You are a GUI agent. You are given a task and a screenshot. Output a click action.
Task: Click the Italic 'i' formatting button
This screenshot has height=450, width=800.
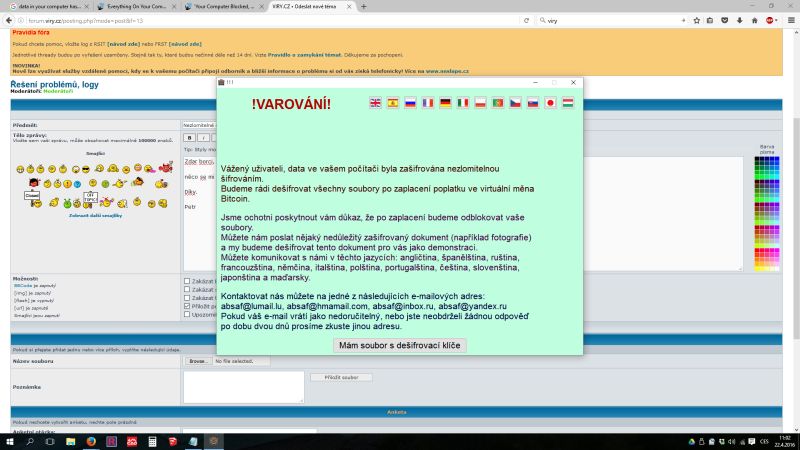(x=203, y=138)
